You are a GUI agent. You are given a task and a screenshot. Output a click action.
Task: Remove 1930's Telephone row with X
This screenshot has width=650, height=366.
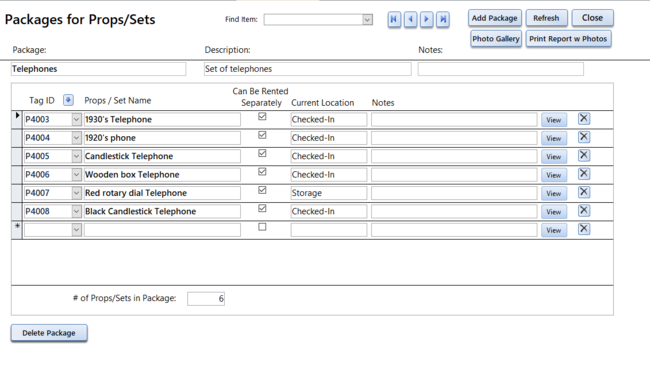coord(584,119)
